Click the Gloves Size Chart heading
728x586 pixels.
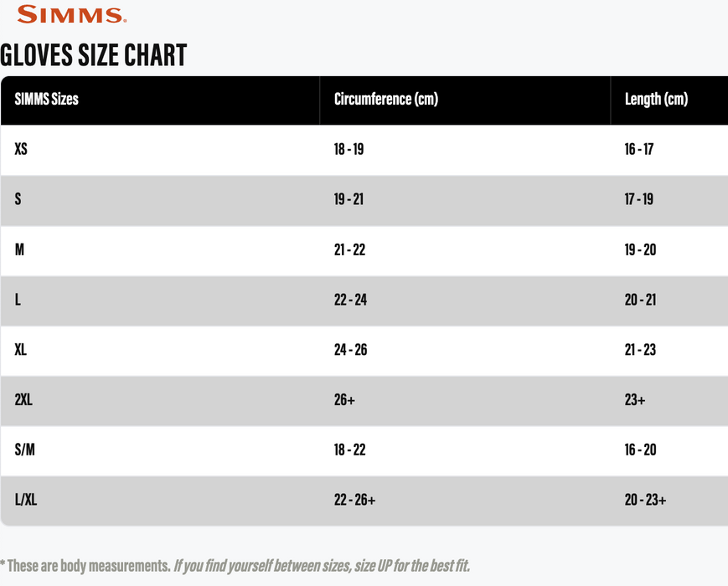[94, 55]
